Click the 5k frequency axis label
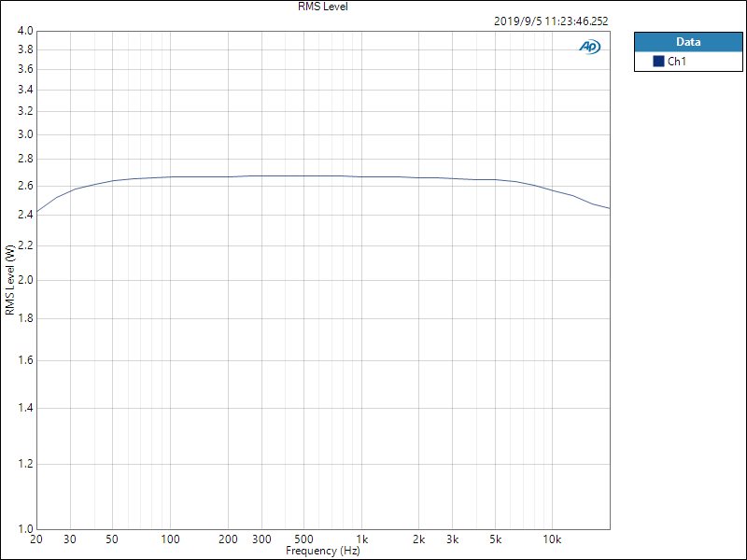Viewport: 747px width, 560px height. click(496, 539)
